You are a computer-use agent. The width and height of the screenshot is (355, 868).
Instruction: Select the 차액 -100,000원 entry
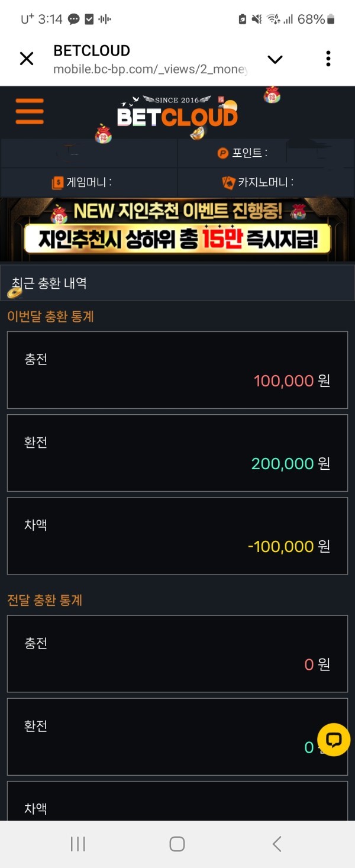pos(177,536)
